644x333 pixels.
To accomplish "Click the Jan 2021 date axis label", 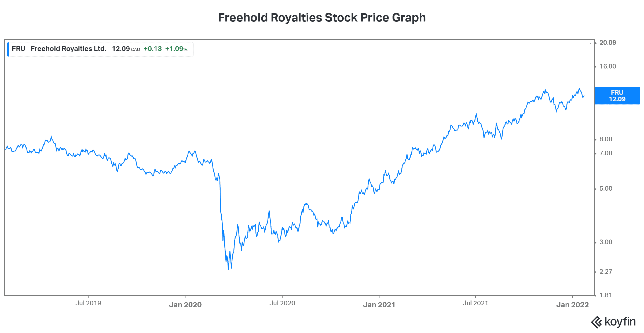I will 379,305.
